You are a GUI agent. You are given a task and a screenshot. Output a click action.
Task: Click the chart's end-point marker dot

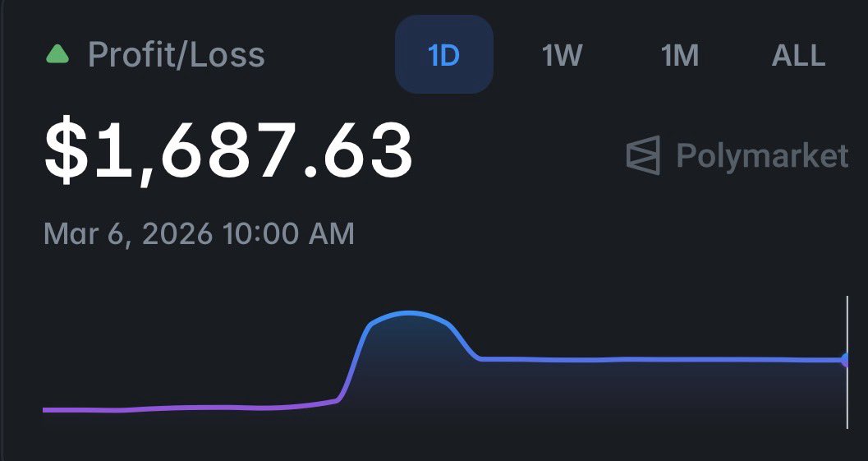click(845, 360)
